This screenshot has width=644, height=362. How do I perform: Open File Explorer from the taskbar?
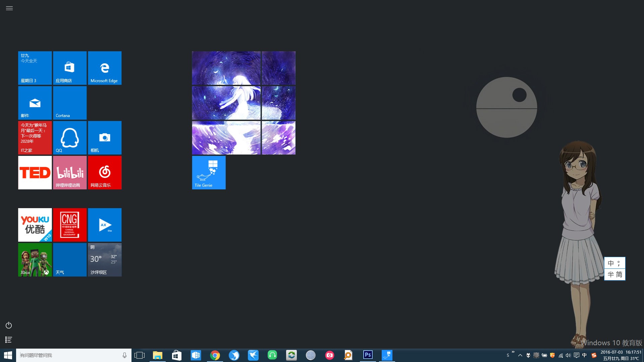[x=158, y=355]
